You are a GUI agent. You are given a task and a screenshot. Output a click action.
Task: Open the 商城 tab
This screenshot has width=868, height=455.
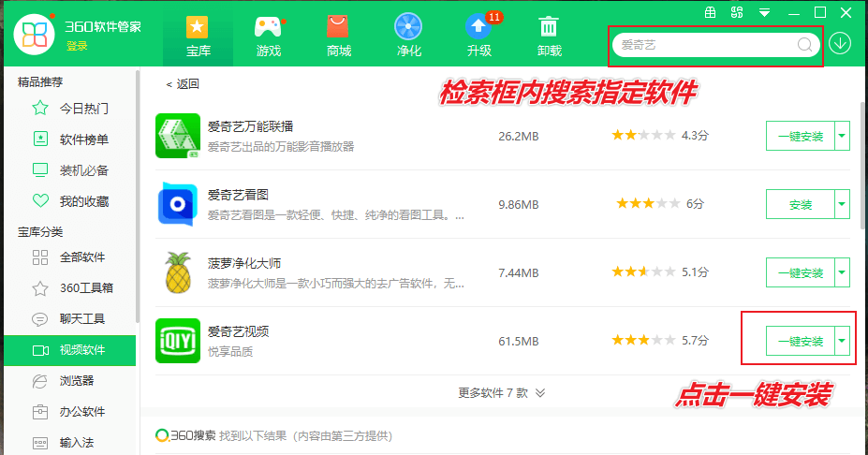(338, 37)
